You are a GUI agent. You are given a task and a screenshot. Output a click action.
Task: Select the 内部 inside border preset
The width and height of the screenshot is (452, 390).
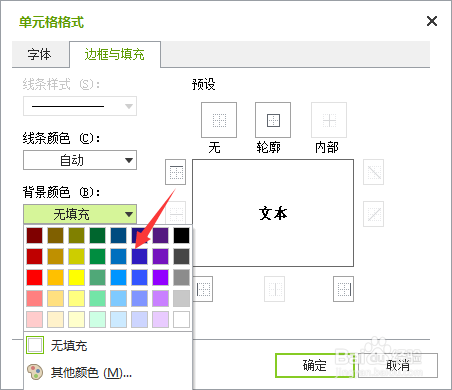[x=329, y=120]
